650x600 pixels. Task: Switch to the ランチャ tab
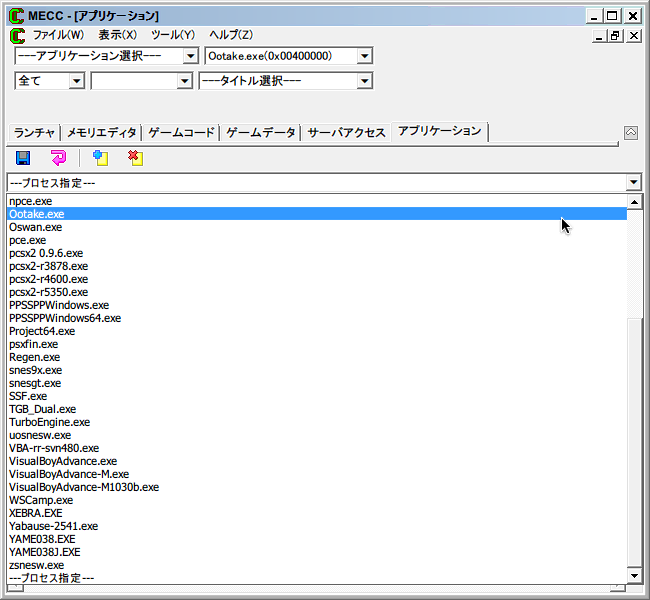(34, 133)
